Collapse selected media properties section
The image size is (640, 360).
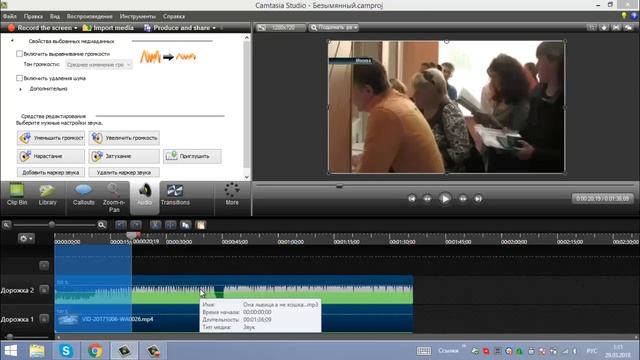point(12,41)
